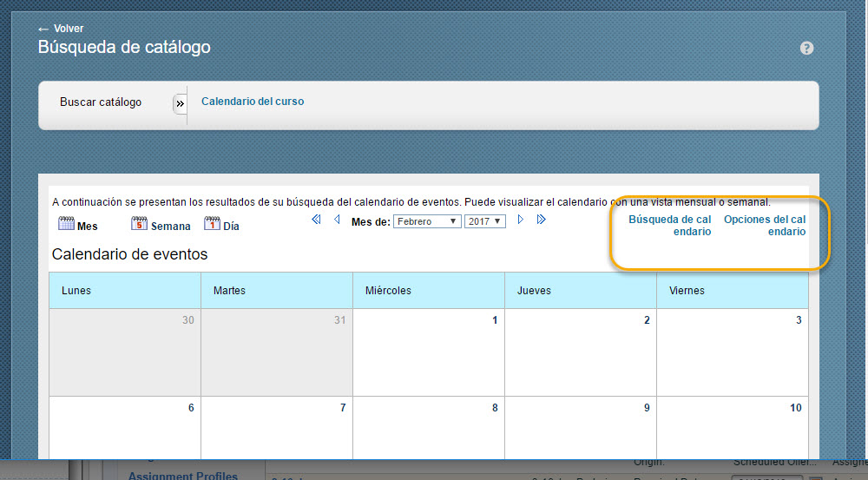Open the 2017 year dropdown
The width and height of the screenshot is (868, 480).
[485, 221]
